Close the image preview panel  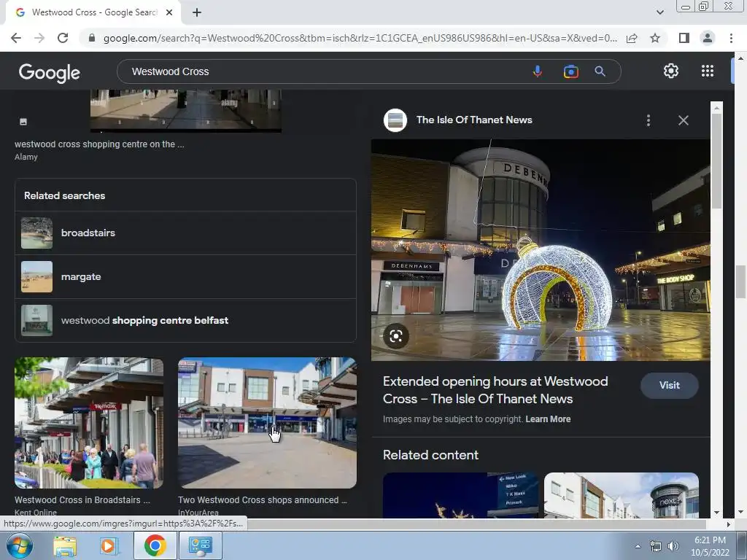click(x=683, y=120)
